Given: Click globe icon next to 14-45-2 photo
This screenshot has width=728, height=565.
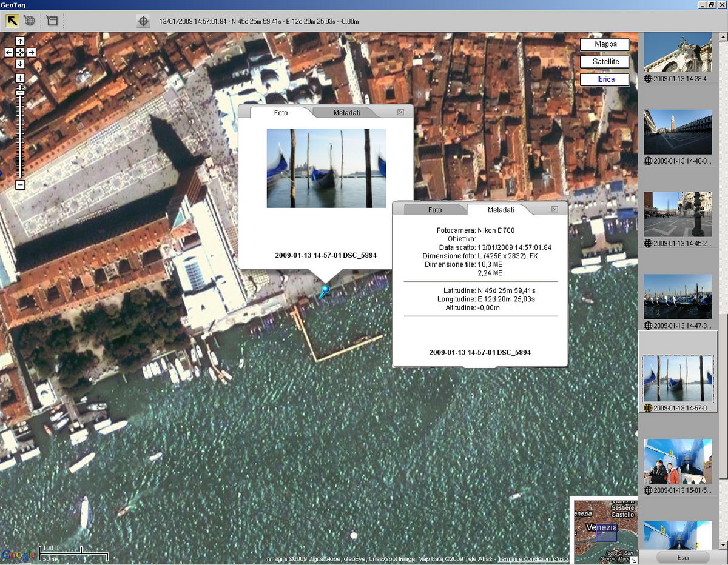Looking at the screenshot, I should click(648, 244).
